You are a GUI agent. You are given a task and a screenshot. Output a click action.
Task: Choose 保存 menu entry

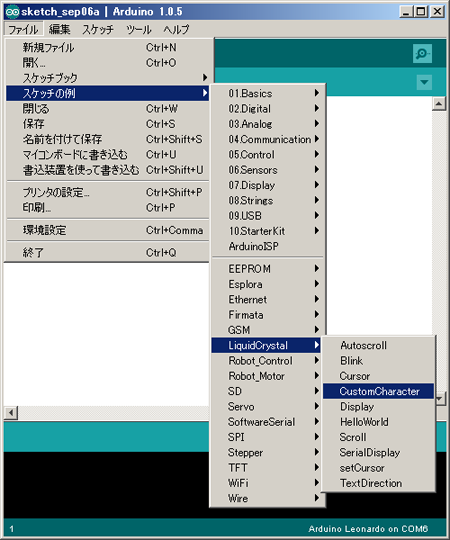point(107,124)
